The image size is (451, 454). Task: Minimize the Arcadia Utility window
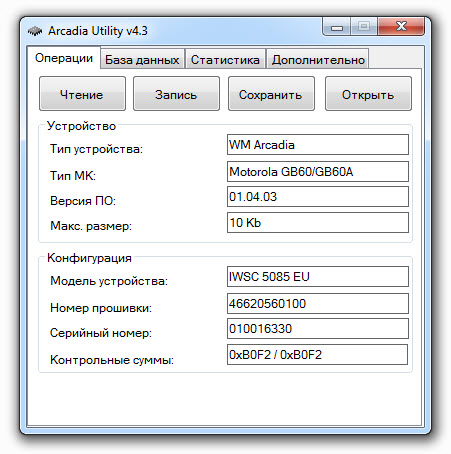coord(337,27)
